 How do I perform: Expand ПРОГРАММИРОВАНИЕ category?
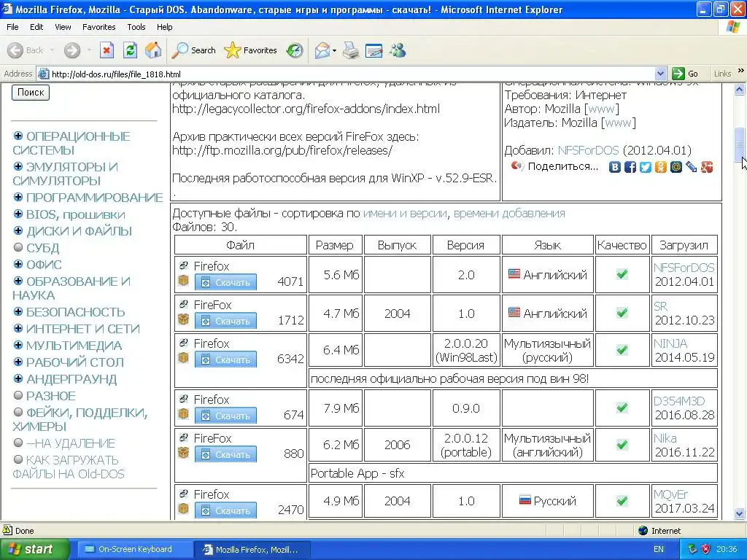point(18,197)
